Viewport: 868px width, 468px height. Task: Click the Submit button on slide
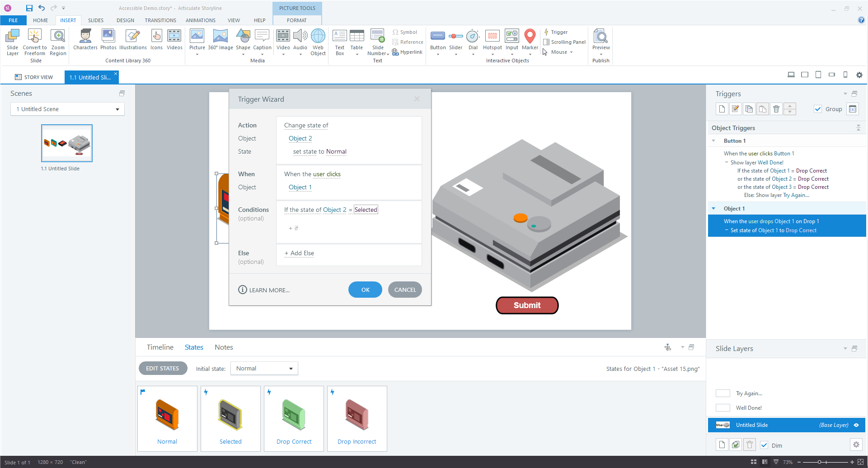(527, 305)
